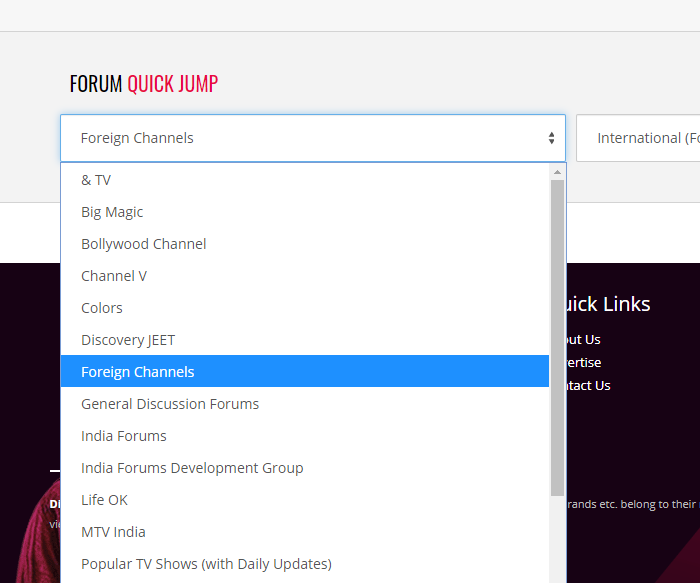Click highlighted 'Foreign Channels' list option
Viewport: 700px width, 583px height.
click(305, 371)
